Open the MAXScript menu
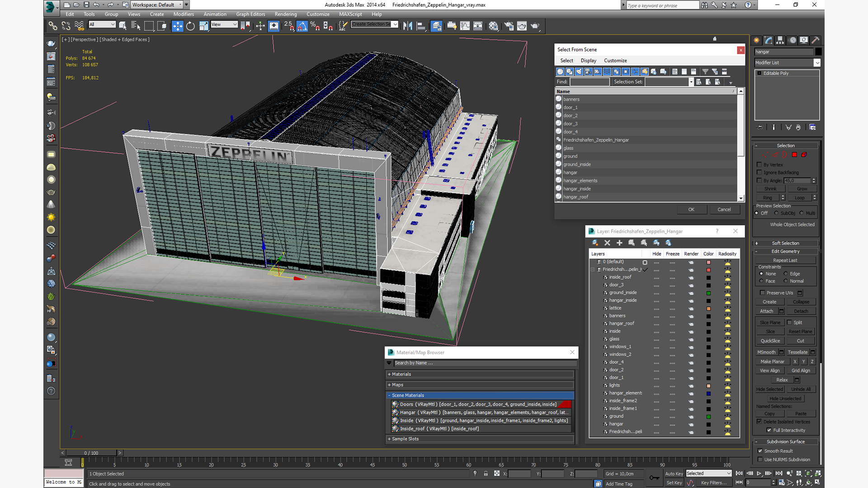The image size is (868, 488). click(350, 14)
